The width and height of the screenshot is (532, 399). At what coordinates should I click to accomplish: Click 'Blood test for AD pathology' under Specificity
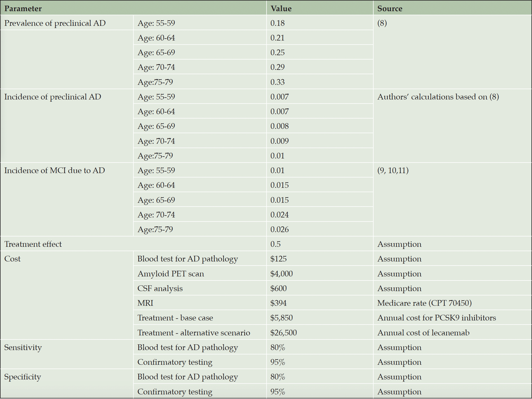(188, 377)
